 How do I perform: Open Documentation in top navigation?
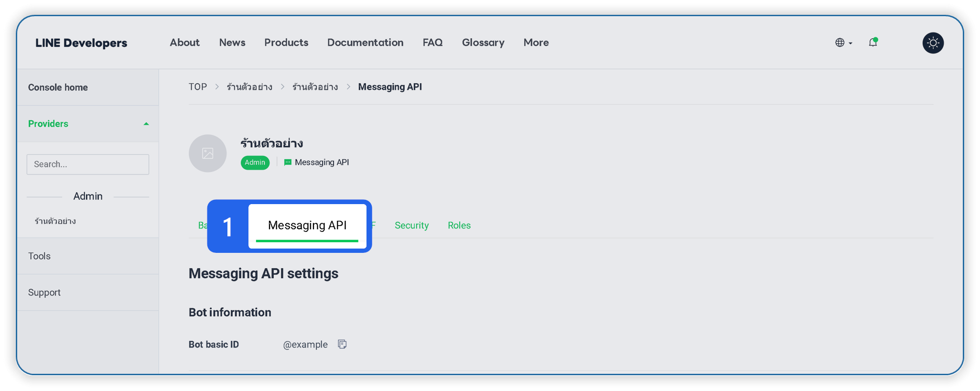click(366, 43)
